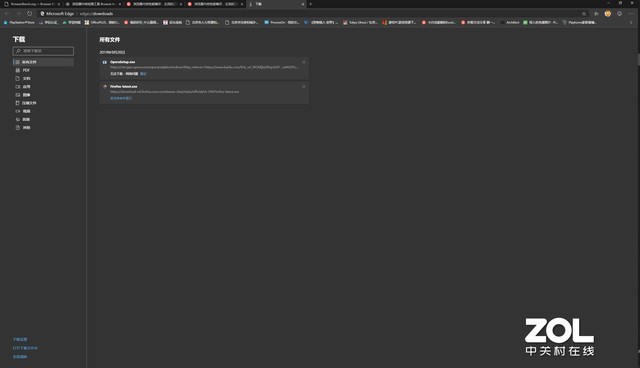This screenshot has height=368, width=640.
Task: Focus the search downloads box
Action: coord(43,51)
